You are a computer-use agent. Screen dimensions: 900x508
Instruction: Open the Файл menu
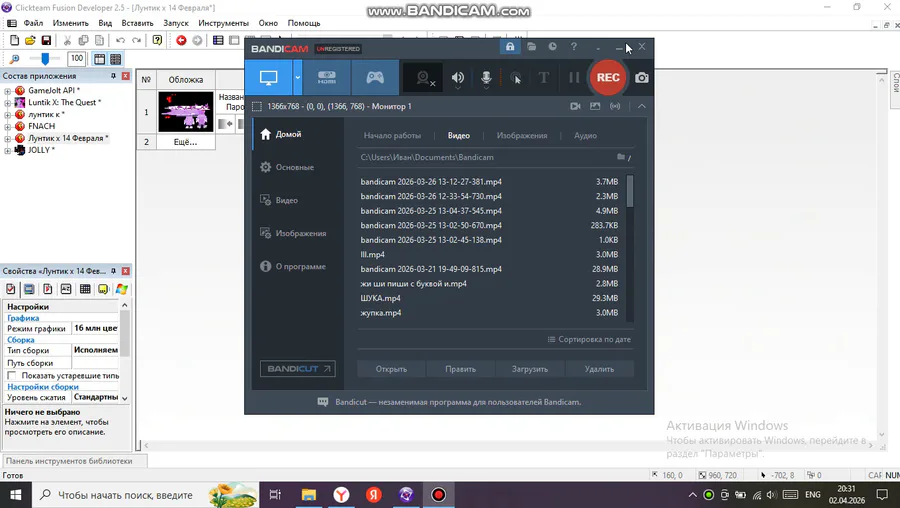33,23
